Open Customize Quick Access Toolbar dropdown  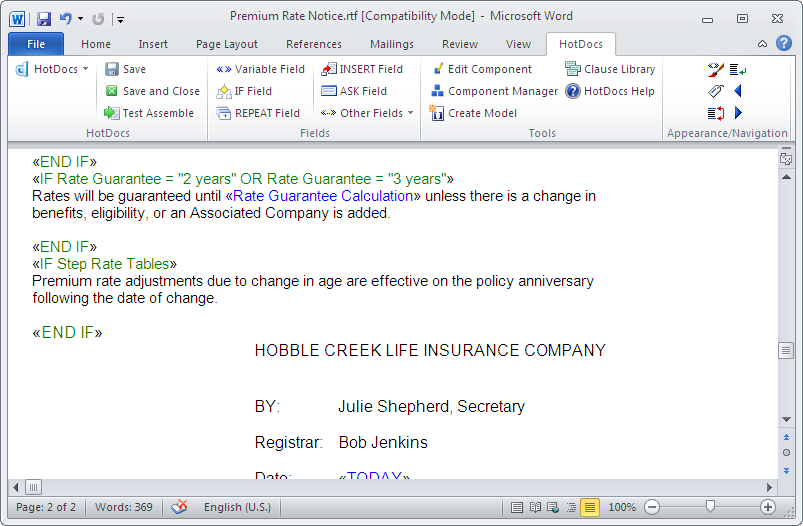[x=120, y=20]
